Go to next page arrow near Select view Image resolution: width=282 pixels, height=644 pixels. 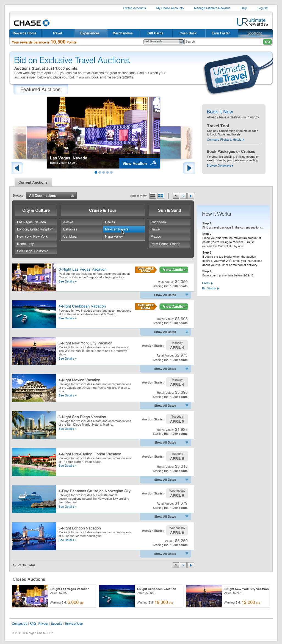tap(191, 196)
